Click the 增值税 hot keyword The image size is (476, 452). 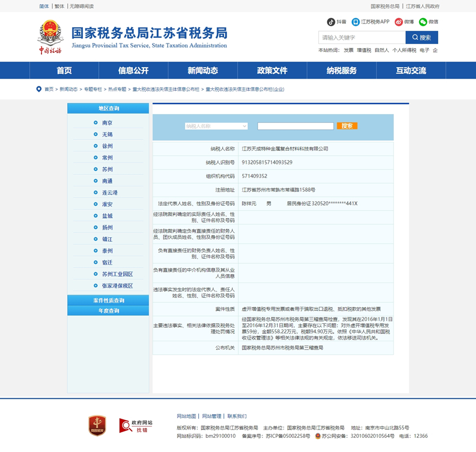coord(364,50)
